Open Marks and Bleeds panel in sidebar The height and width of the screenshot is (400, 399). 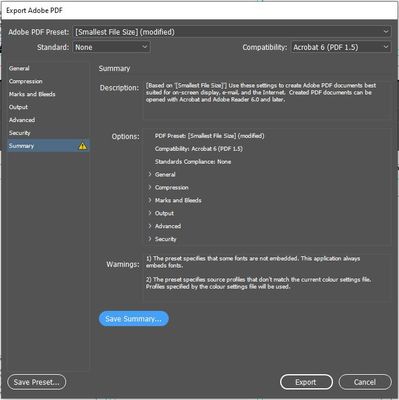pos(32,94)
